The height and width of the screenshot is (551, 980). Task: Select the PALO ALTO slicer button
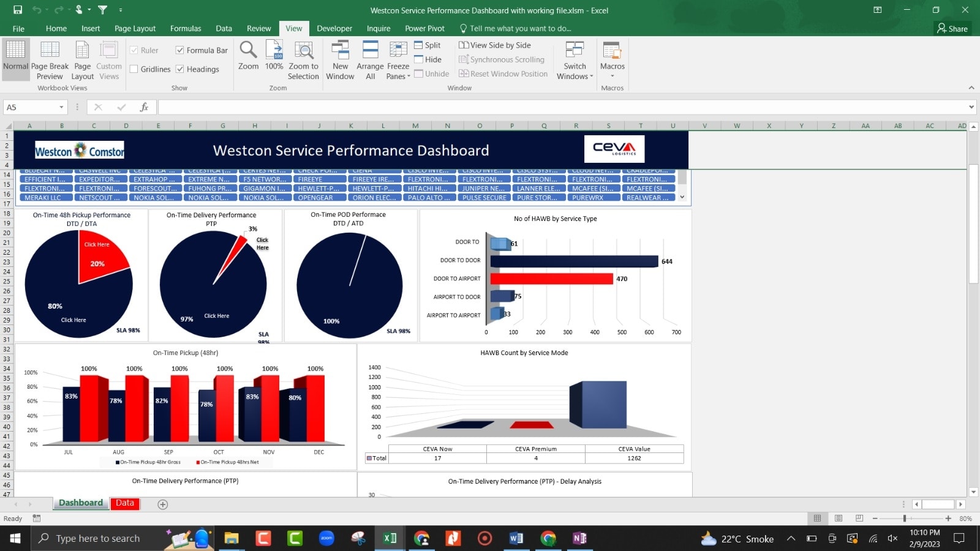pyautogui.click(x=429, y=198)
